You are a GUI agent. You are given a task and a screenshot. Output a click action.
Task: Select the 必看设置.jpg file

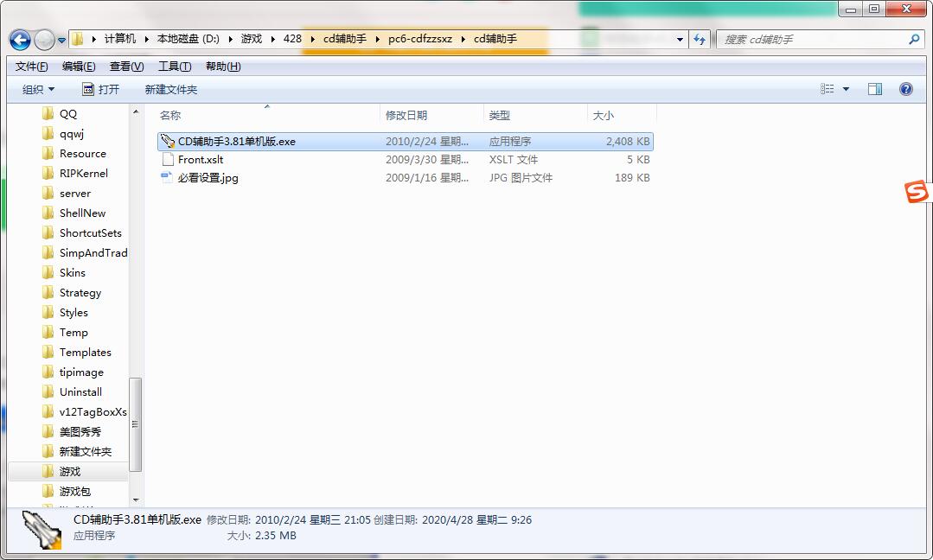pos(406,178)
